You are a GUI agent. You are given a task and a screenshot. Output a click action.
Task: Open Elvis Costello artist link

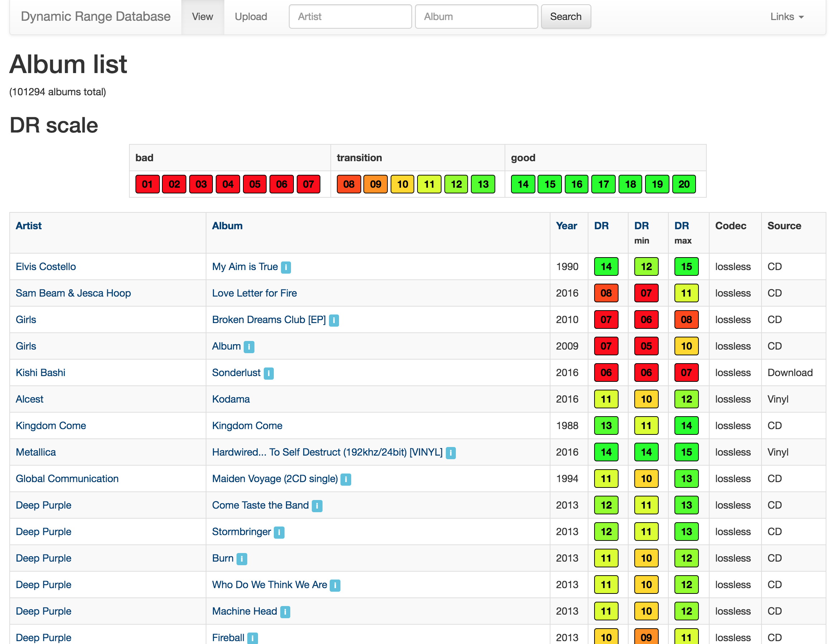point(46,267)
